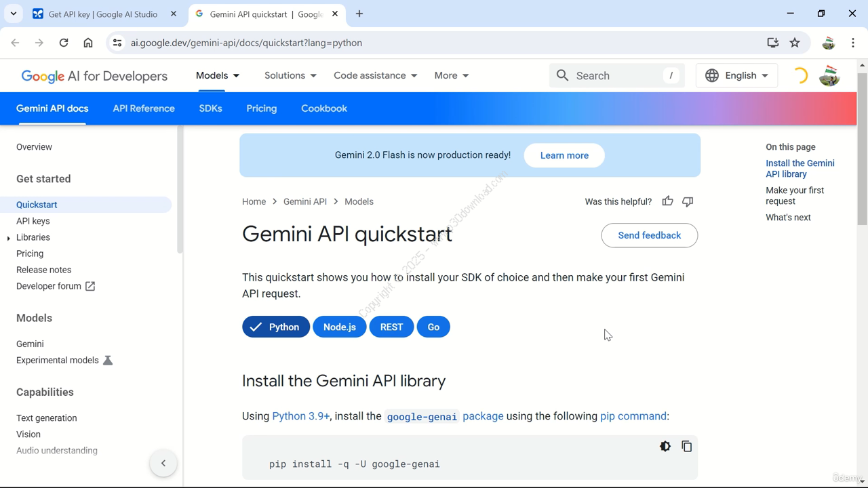Close the Gemini API quickstart tab
The height and width of the screenshot is (488, 868).
(335, 14)
